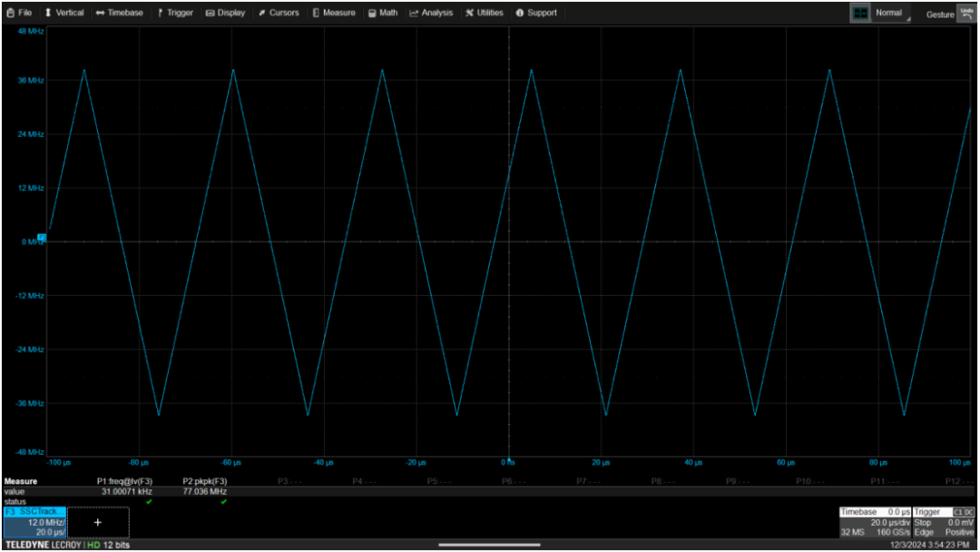Click the trigger delay marker at 0 ns
Screen dimensions: 980x552
[x=509, y=460]
